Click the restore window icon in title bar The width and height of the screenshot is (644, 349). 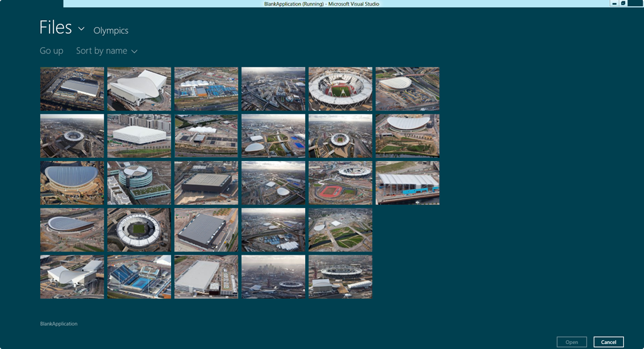[623, 3]
